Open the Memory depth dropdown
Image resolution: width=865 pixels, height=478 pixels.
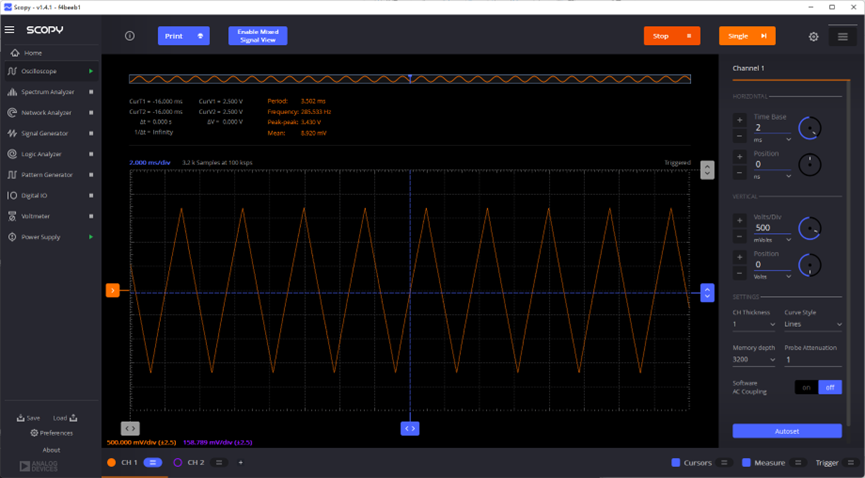[x=754, y=359]
